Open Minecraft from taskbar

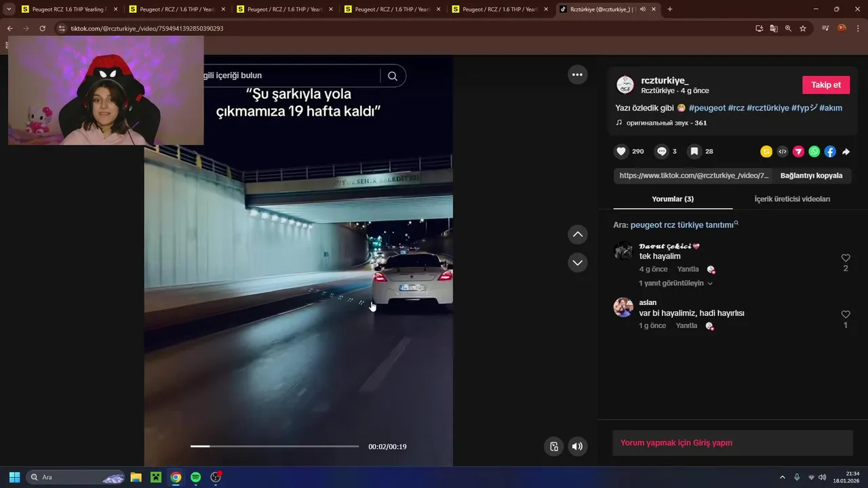coord(156,477)
